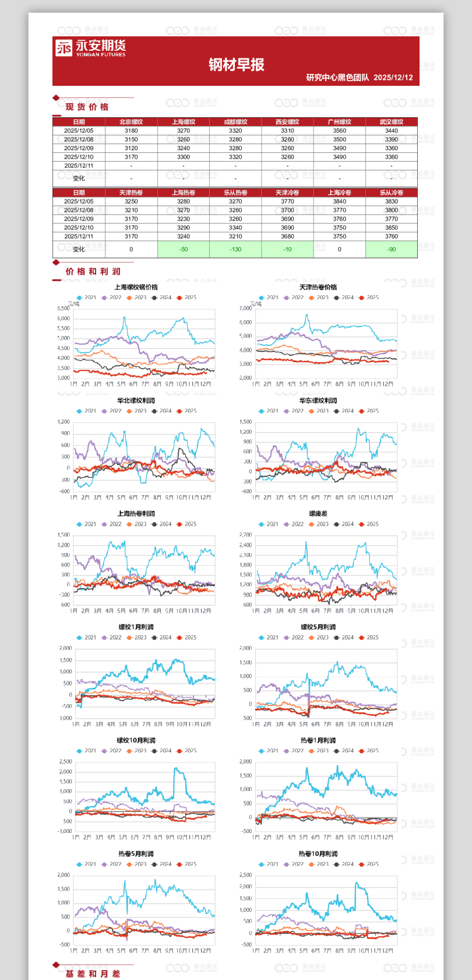The image size is (472, 980).
Task: Open the 螺纹5月利润 chart
Action: [318, 676]
